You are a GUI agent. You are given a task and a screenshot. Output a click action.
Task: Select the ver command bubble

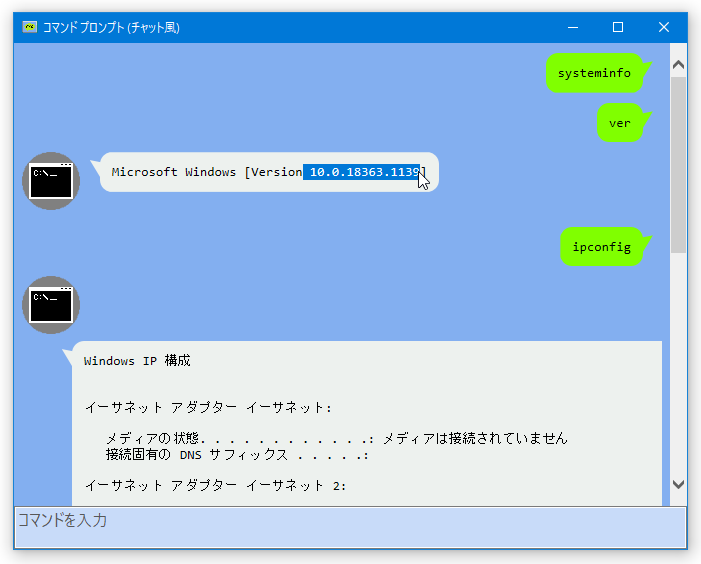pyautogui.click(x=620, y=123)
